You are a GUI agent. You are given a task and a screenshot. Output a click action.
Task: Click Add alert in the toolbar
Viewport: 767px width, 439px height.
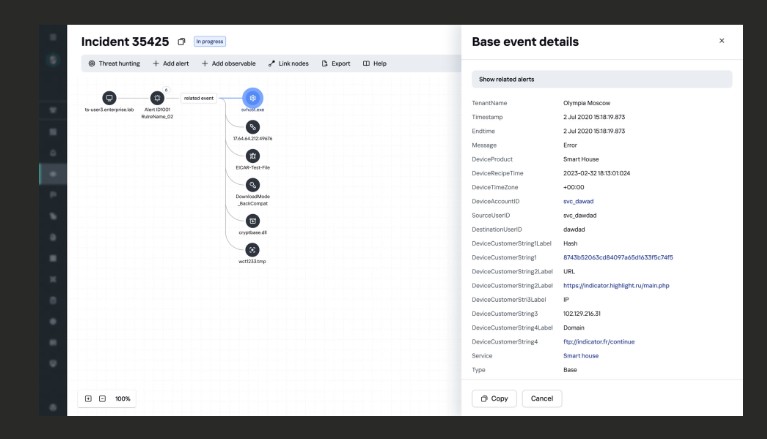(171, 63)
